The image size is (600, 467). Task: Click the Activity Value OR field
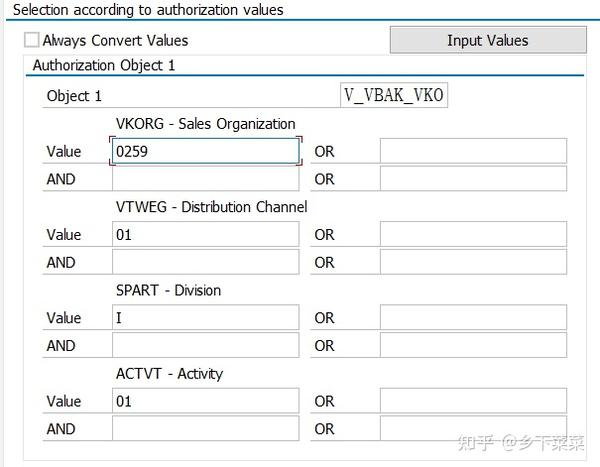[x=473, y=401]
